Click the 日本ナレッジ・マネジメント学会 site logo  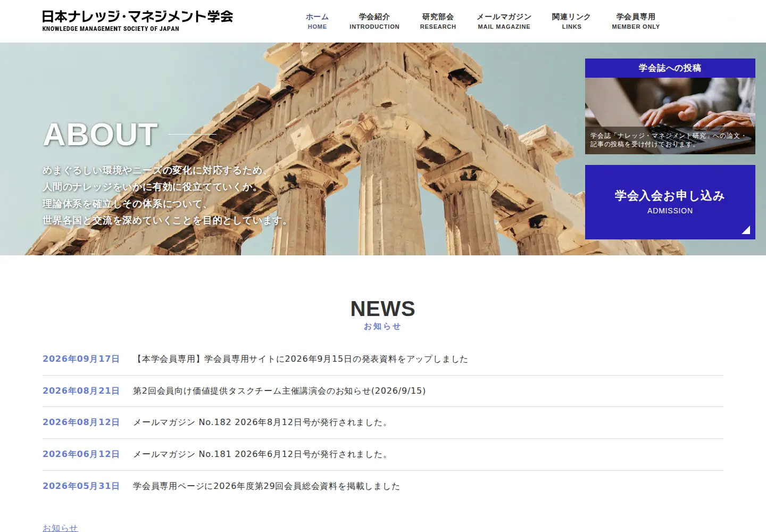[138, 21]
